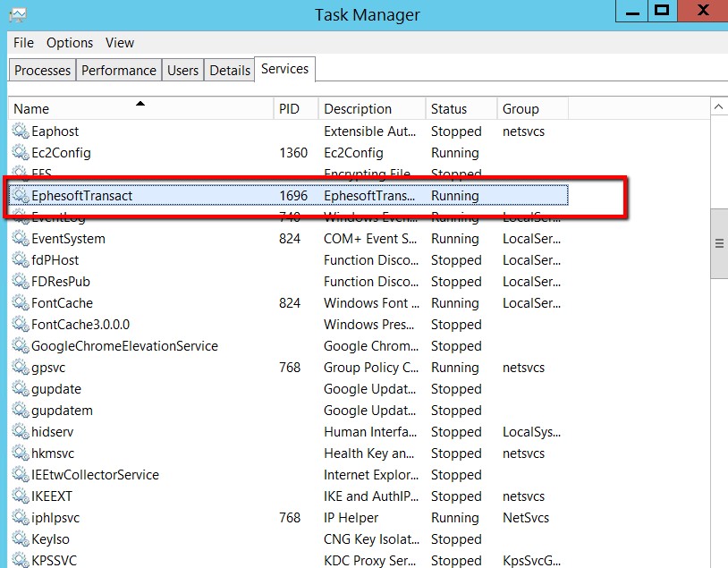The height and width of the screenshot is (568, 728).
Task: Sort services by the Name column header
Action: 141,108
